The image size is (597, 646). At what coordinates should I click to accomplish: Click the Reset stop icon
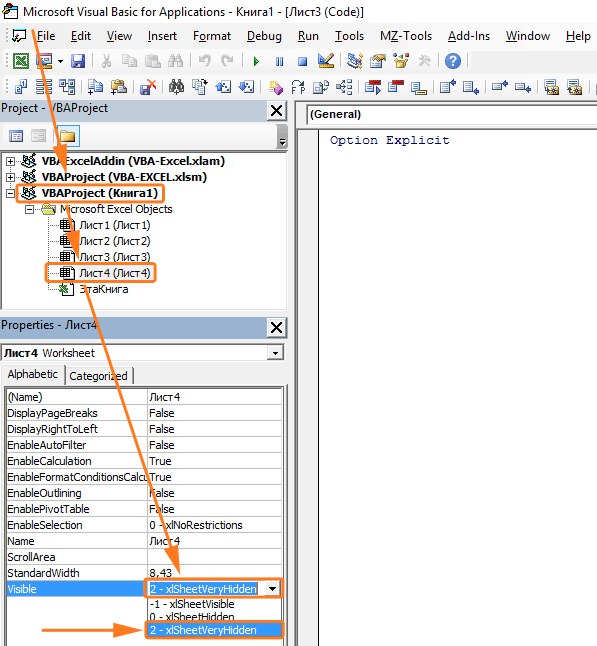click(302, 62)
